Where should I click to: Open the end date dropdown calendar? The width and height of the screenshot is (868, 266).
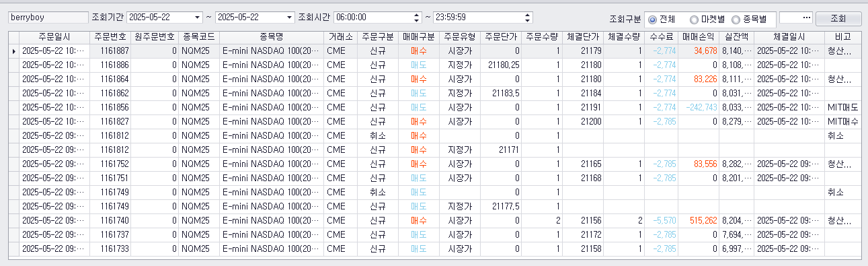pyautogui.click(x=289, y=17)
